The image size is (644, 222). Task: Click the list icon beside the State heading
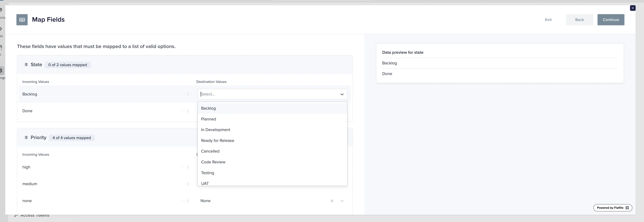click(26, 64)
